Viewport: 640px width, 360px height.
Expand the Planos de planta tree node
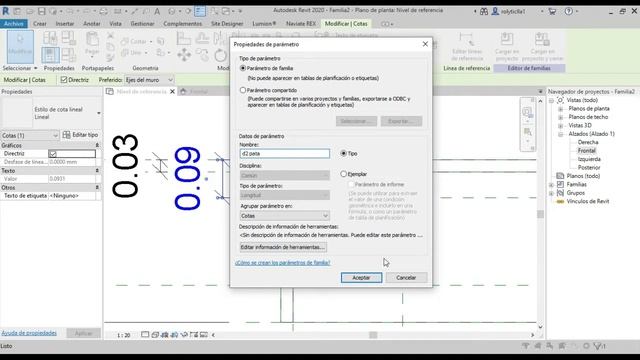click(560, 109)
